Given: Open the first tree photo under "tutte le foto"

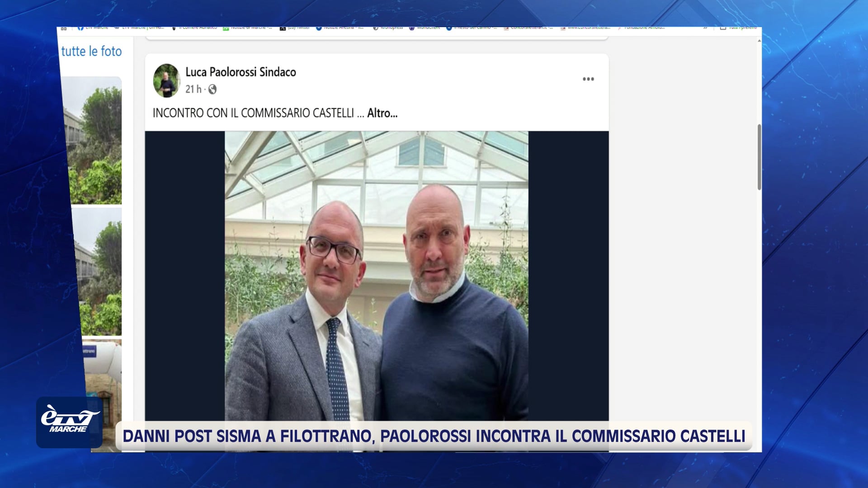Looking at the screenshot, I should [x=93, y=140].
